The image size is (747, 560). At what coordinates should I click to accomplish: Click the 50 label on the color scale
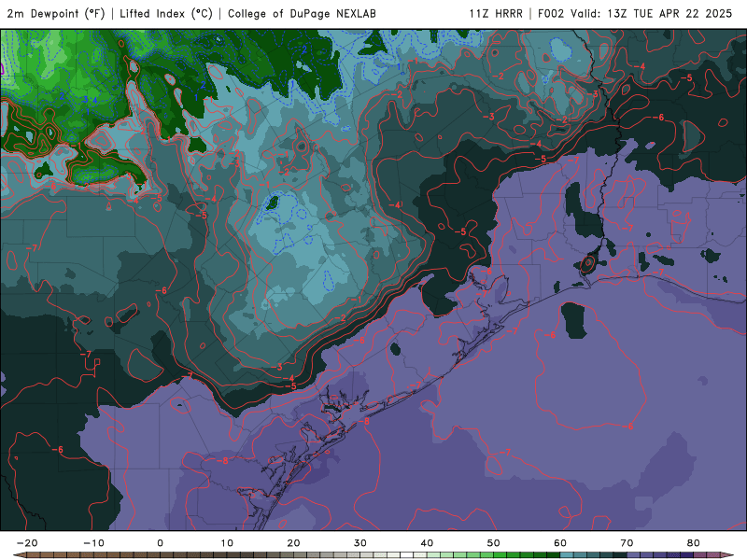tap(494, 543)
